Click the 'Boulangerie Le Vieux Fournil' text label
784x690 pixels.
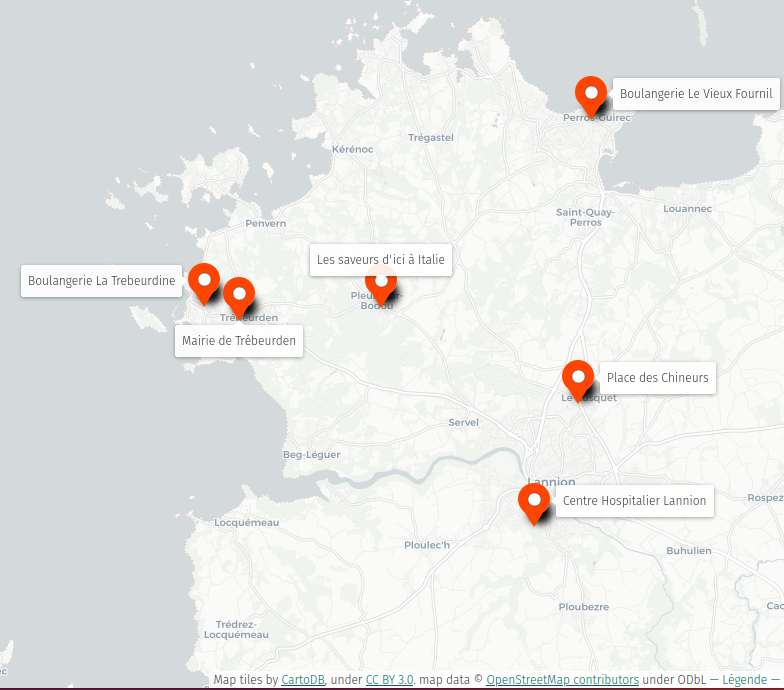696,94
